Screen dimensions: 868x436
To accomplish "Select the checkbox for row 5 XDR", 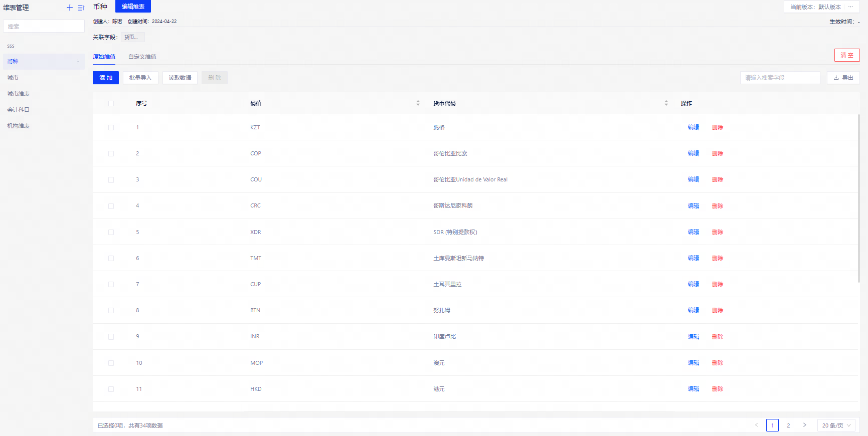I will [111, 233].
